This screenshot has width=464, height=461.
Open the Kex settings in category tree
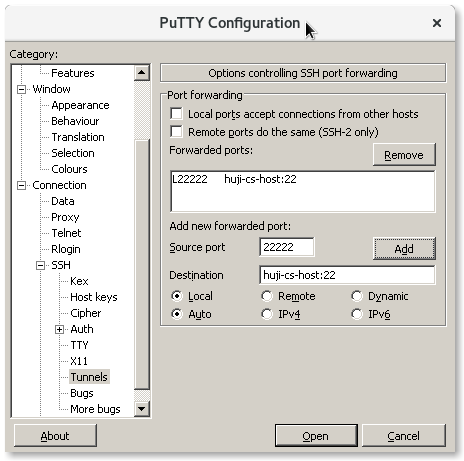coord(79,281)
